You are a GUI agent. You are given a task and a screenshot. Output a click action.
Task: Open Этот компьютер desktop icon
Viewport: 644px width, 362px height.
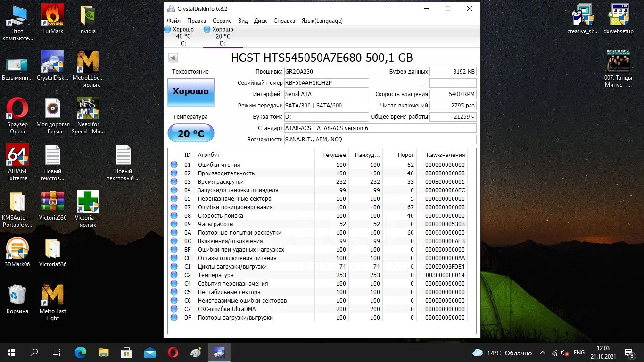tap(17, 23)
